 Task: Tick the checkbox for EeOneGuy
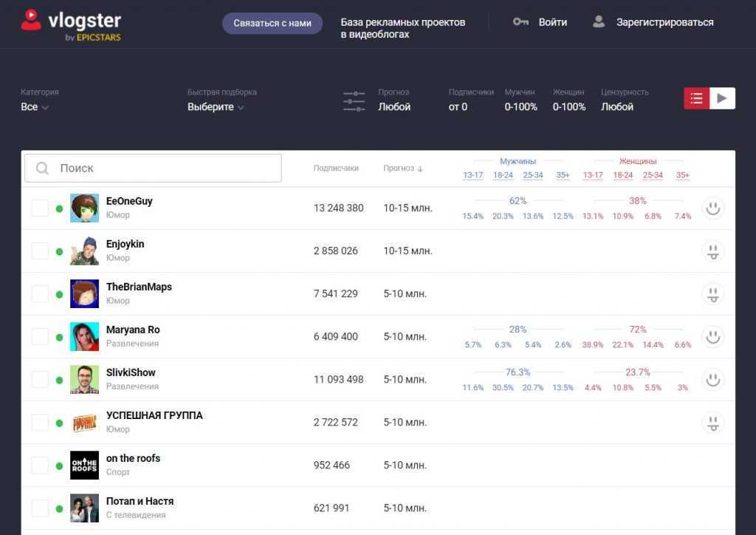click(40, 208)
